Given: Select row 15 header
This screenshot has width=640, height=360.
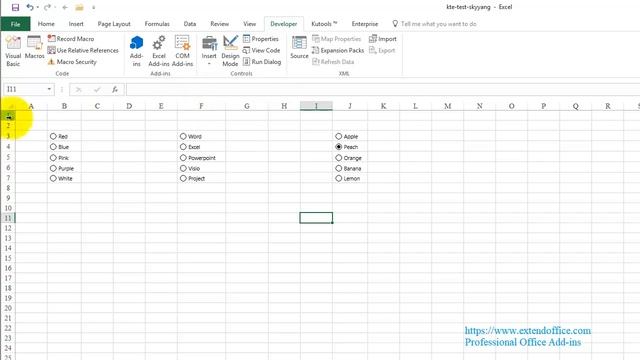Looking at the screenshot, I should 8,258.
